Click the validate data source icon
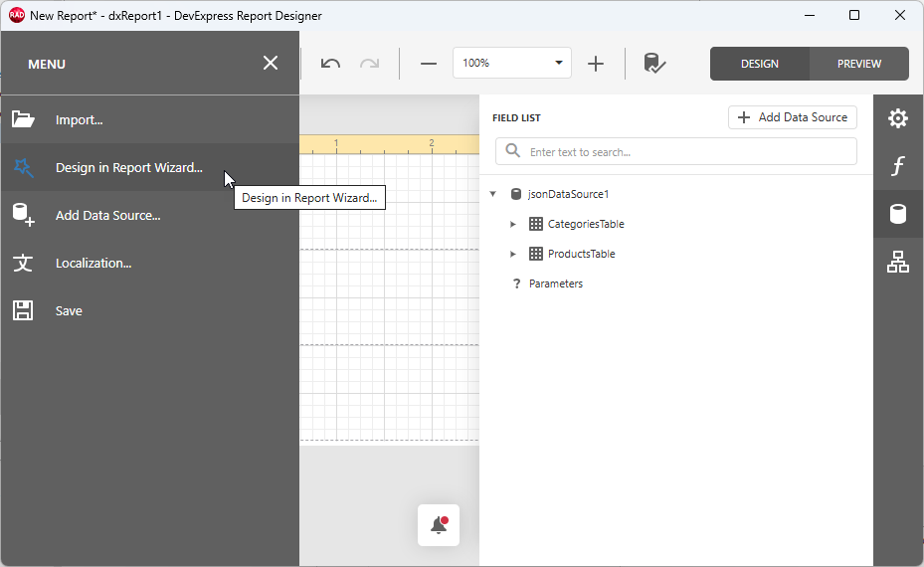The image size is (924, 567). point(654,63)
